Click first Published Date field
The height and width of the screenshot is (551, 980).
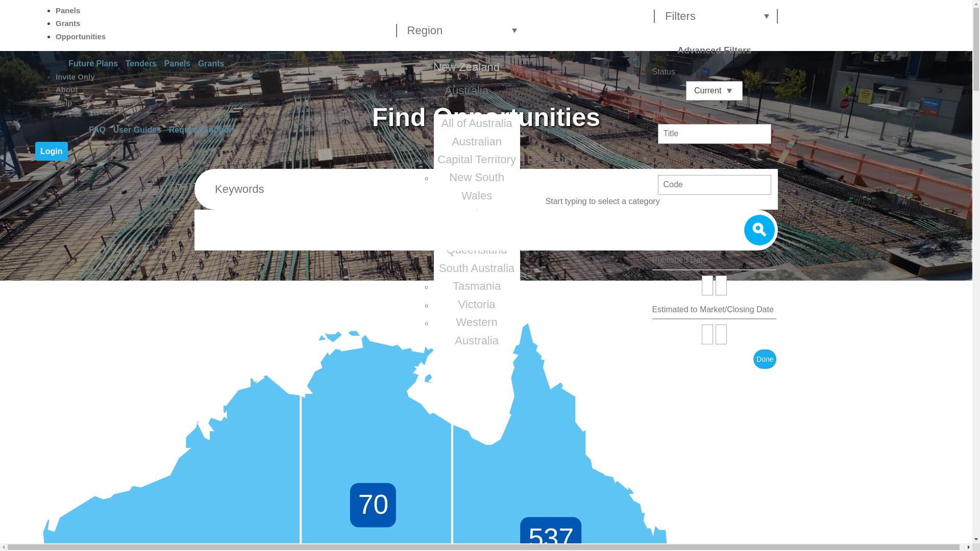point(707,285)
